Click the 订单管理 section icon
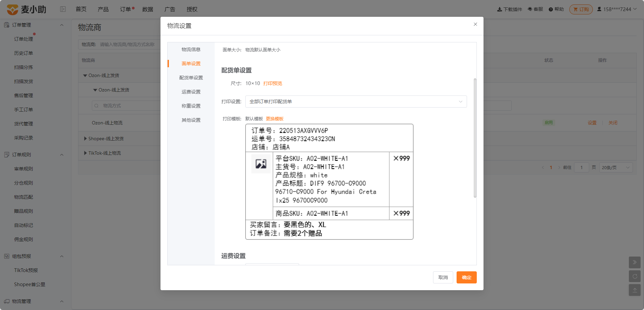Viewport: 644px width, 310px height. (7, 25)
